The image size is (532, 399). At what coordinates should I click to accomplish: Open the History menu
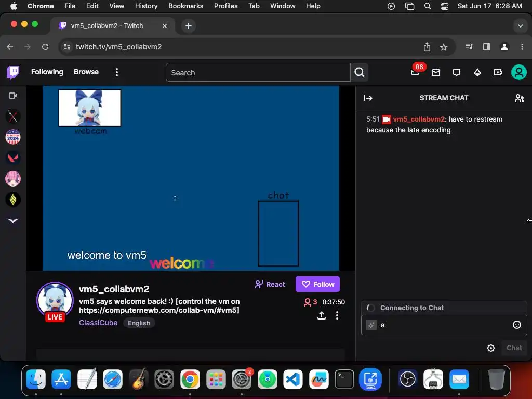(146, 6)
